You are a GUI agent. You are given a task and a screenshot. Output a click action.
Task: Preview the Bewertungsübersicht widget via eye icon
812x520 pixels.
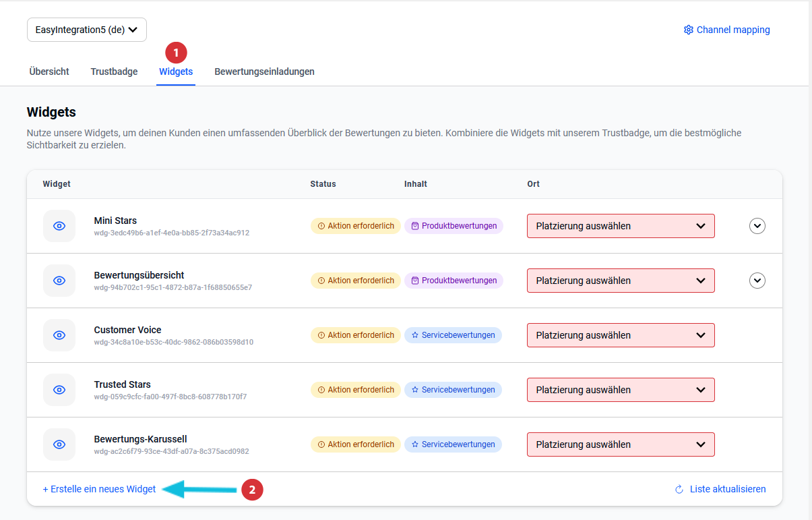click(x=59, y=281)
